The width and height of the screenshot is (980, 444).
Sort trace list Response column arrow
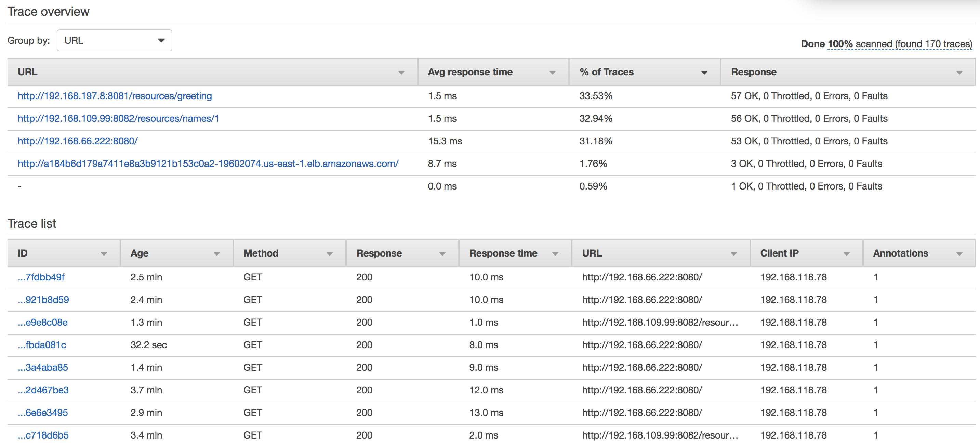[442, 254]
